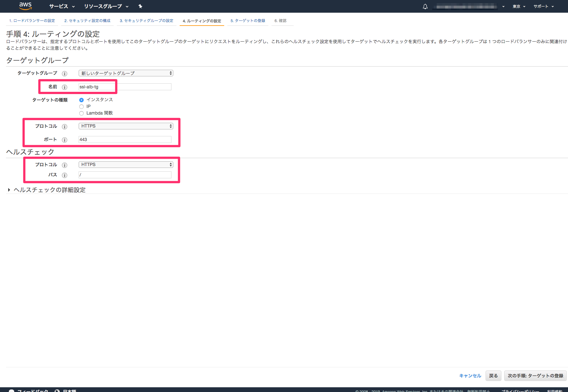The image size is (568, 392).
Task: Open the notifications bell
Action: pyautogui.click(x=425, y=6)
